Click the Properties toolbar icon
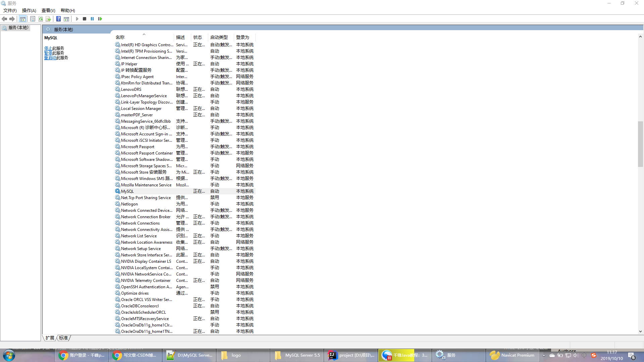 point(33,19)
